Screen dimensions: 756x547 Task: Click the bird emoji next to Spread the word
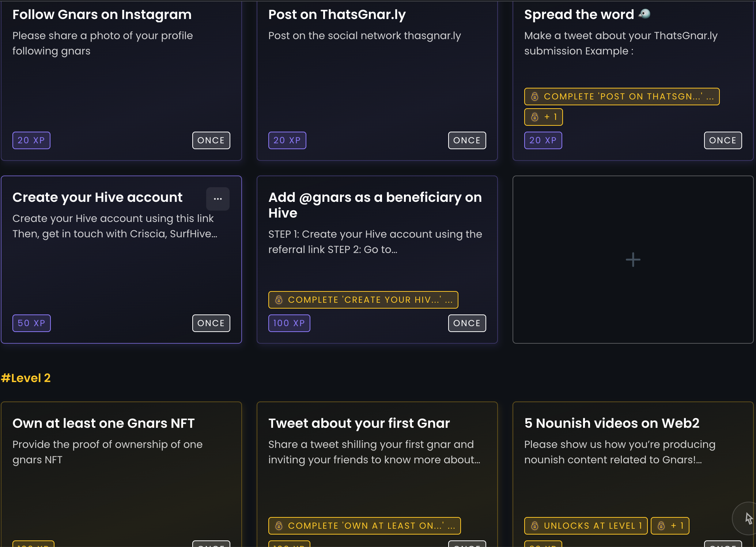pos(645,14)
